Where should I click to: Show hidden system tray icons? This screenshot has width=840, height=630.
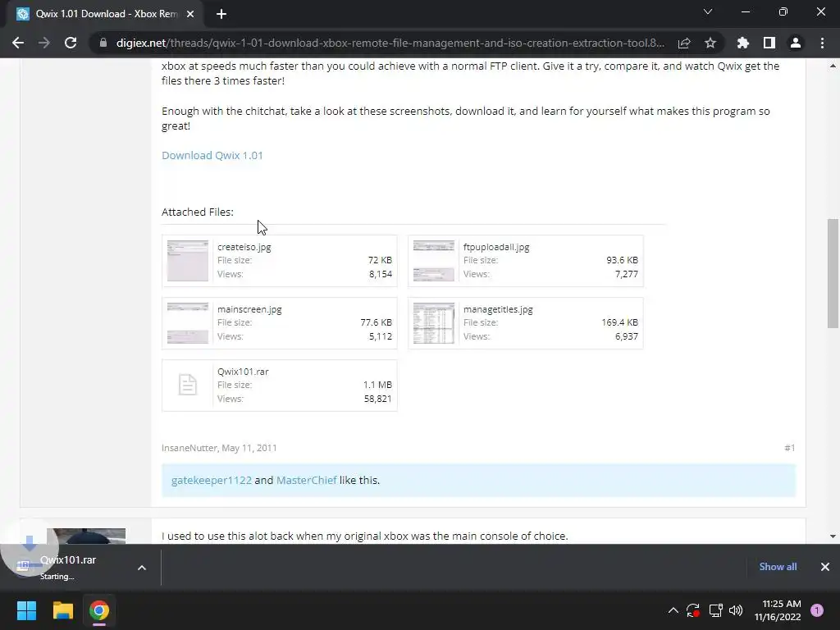[x=673, y=610]
